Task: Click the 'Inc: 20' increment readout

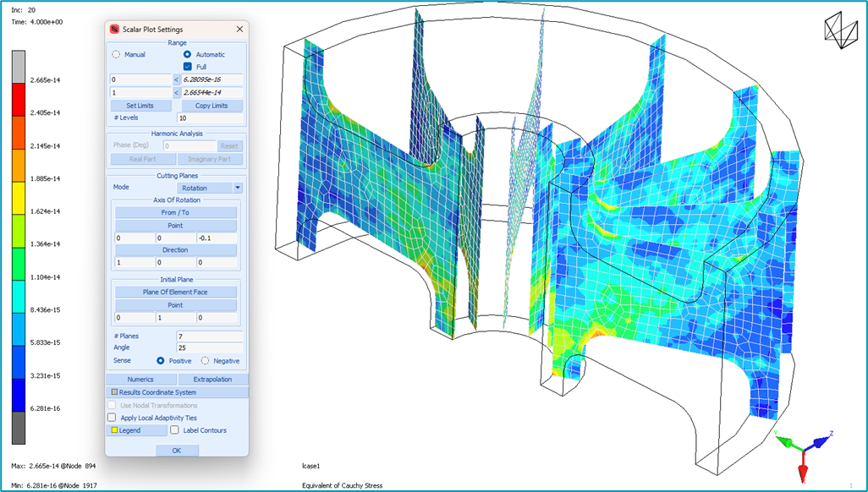Action: point(22,10)
